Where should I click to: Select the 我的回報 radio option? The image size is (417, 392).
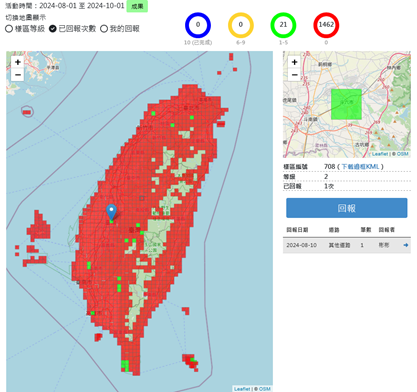104,29
